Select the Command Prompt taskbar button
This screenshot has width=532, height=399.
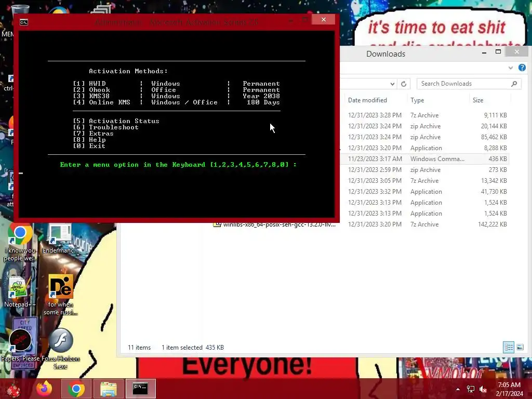(140, 389)
